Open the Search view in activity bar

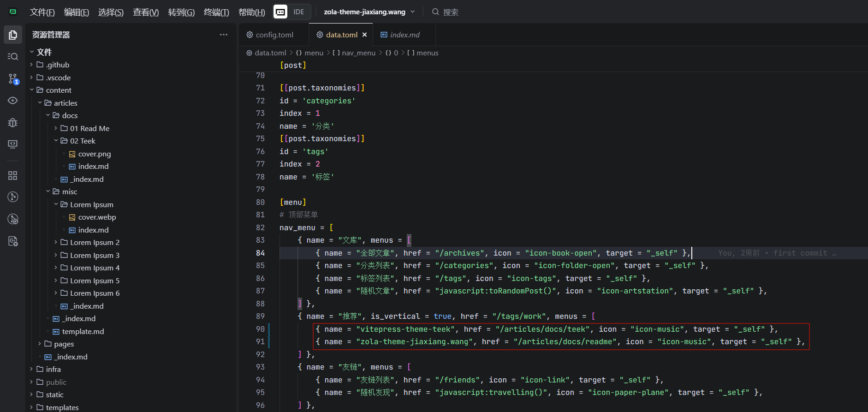pyautogui.click(x=13, y=56)
